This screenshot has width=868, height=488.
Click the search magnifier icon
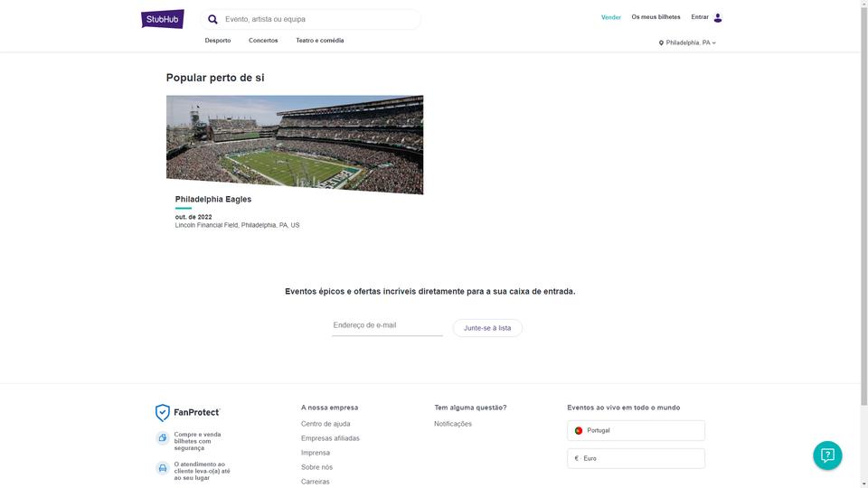pos(212,19)
